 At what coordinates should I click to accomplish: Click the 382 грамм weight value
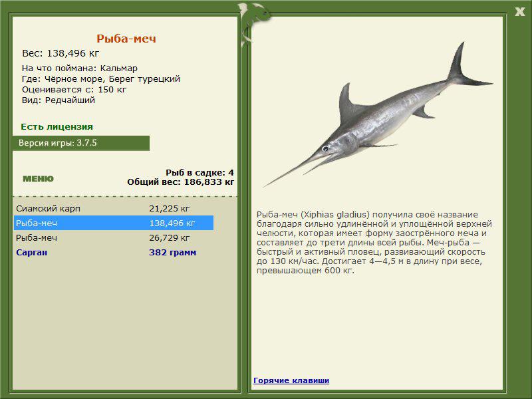coord(172,252)
